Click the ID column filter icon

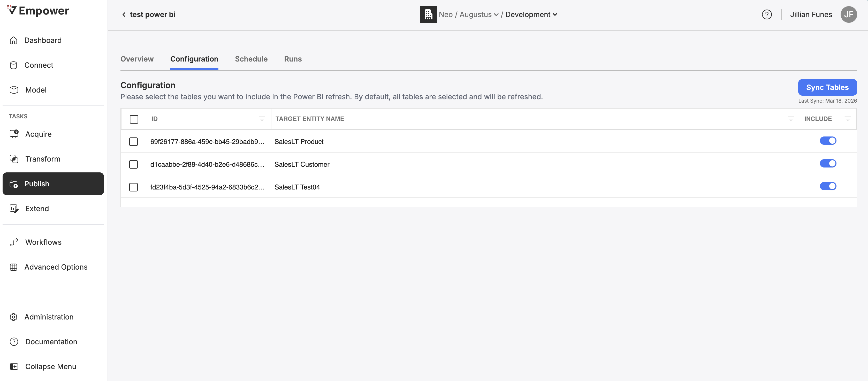(262, 119)
